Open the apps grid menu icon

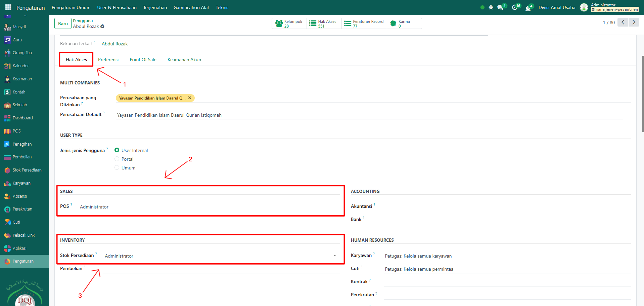tap(8, 7)
